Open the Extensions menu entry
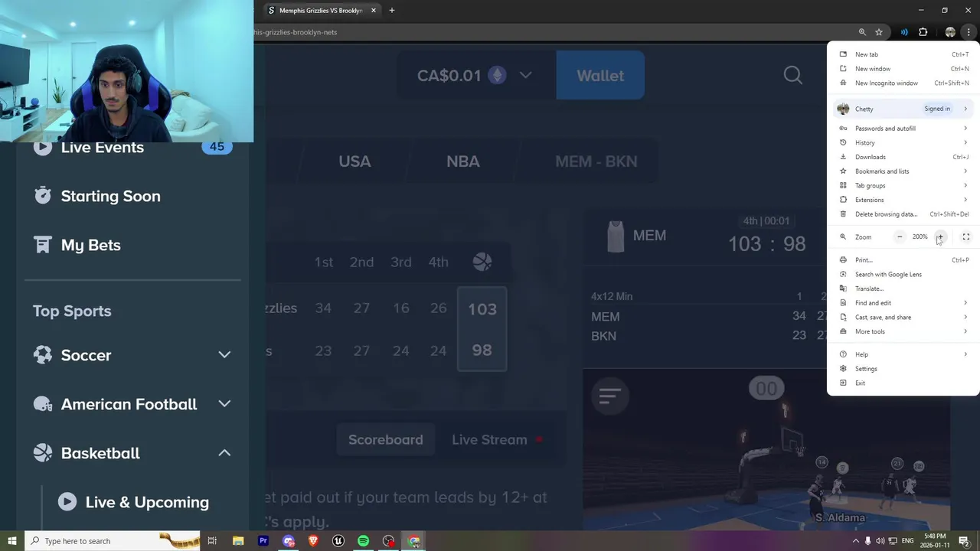This screenshot has width=980, height=551. 903,200
